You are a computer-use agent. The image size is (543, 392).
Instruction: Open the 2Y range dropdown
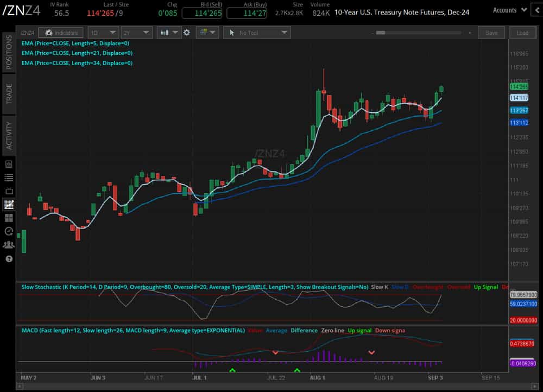click(x=136, y=33)
